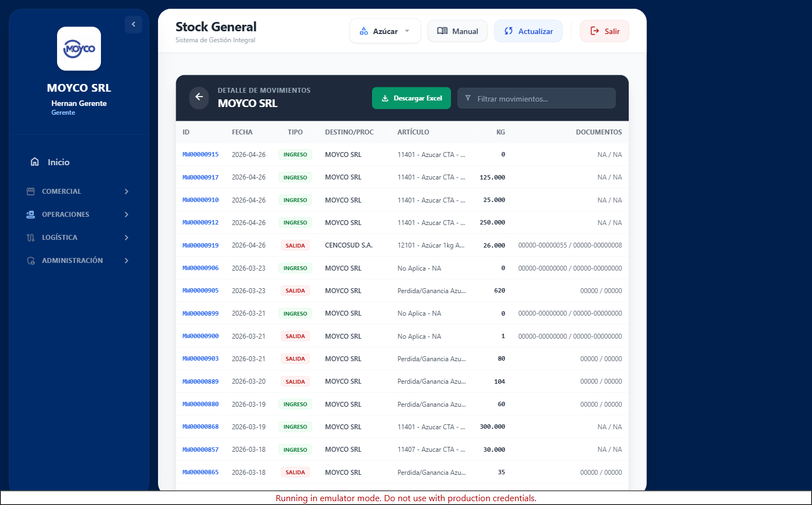Click the exit icon on Salir
Viewport: 812px width, 505px height.
click(595, 31)
